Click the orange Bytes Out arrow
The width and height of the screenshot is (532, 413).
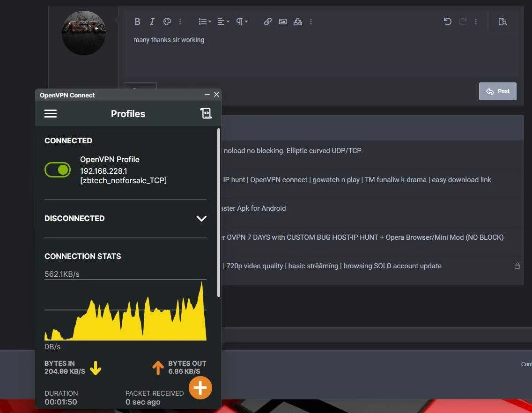(158, 368)
